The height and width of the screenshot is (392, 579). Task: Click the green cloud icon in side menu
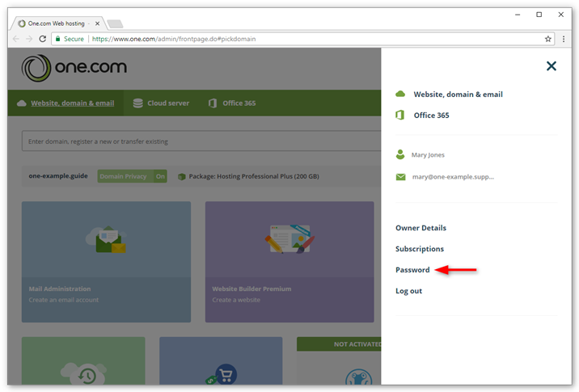[400, 94]
